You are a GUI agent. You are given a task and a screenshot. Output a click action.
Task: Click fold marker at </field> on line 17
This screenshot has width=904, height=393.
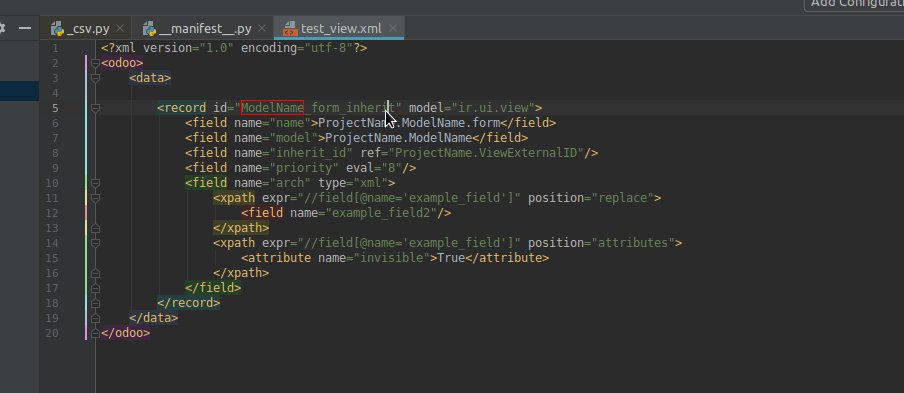pyautogui.click(x=95, y=288)
